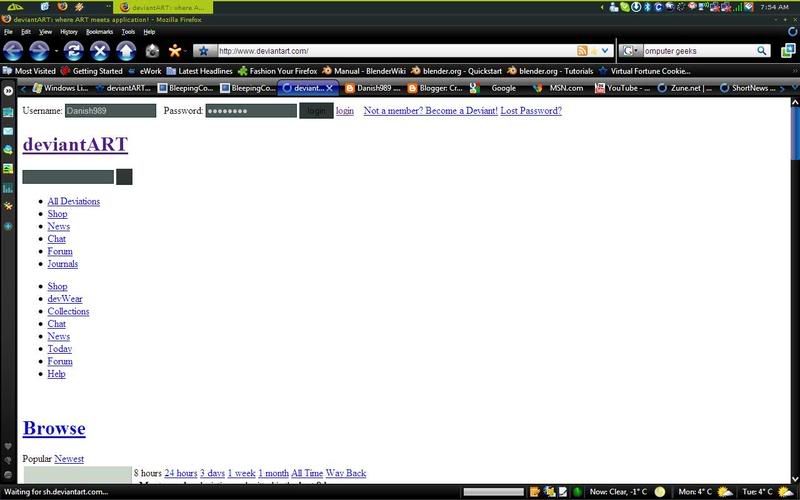800x500 pixels.
Task: Click the Browse heading link
Action: tap(54, 428)
